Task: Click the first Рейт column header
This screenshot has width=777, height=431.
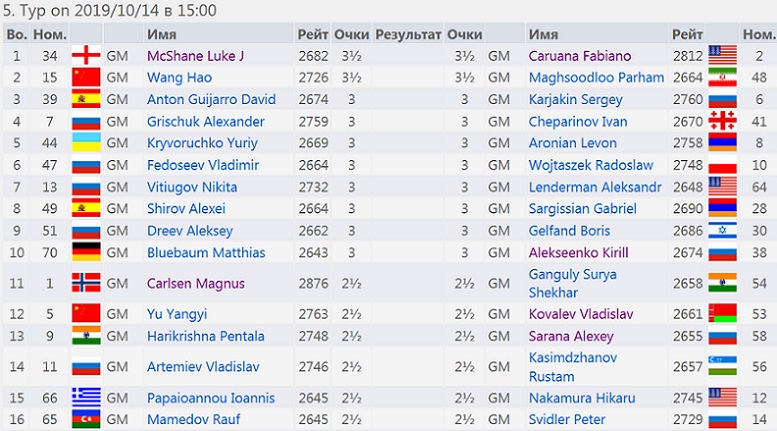Action: point(312,34)
